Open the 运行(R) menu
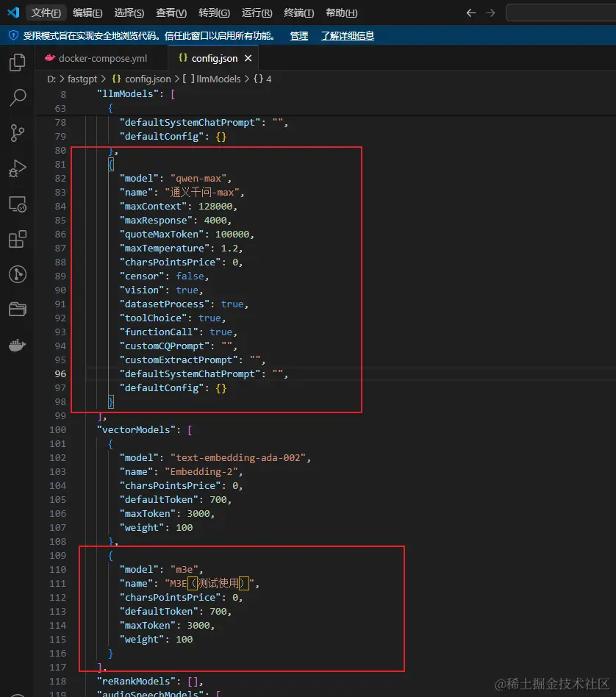The image size is (616, 697). pos(257,13)
